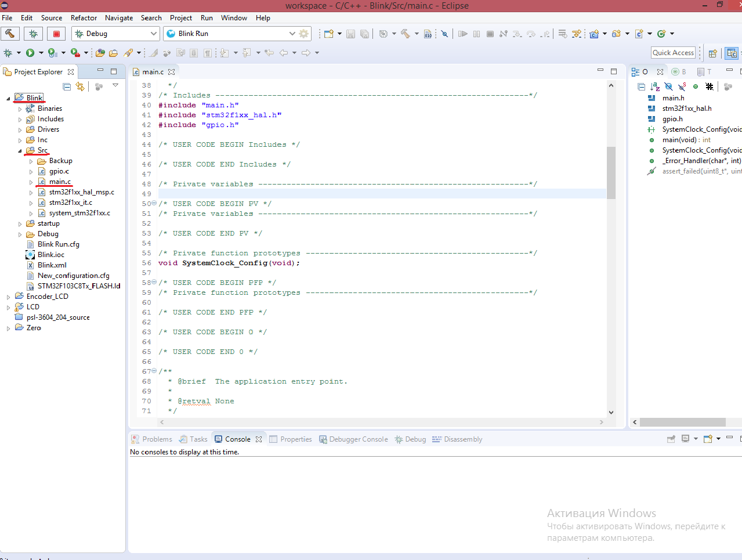Click the green Run button
Screen dimensions: 742x560
(30, 53)
